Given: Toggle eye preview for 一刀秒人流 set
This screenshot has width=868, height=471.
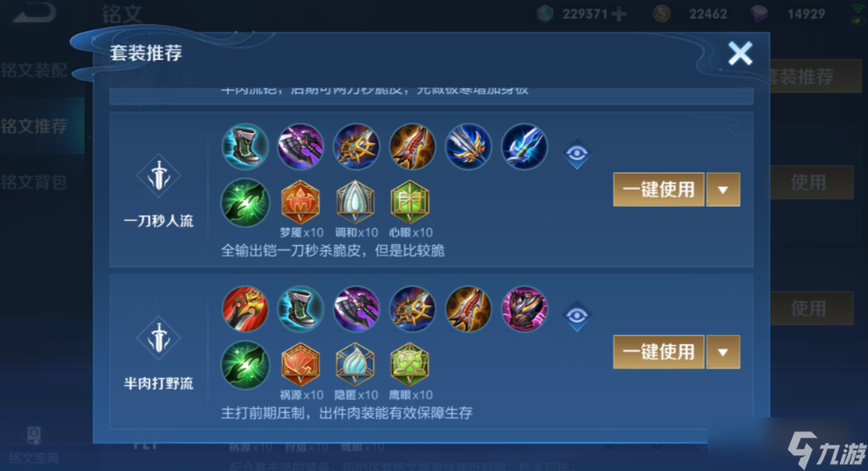Looking at the screenshot, I should (576, 153).
